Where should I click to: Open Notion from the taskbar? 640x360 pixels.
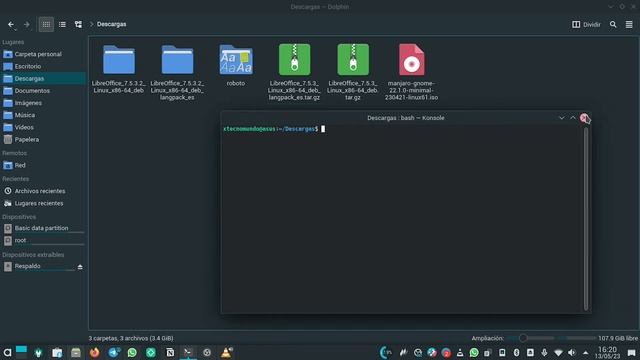(170, 353)
